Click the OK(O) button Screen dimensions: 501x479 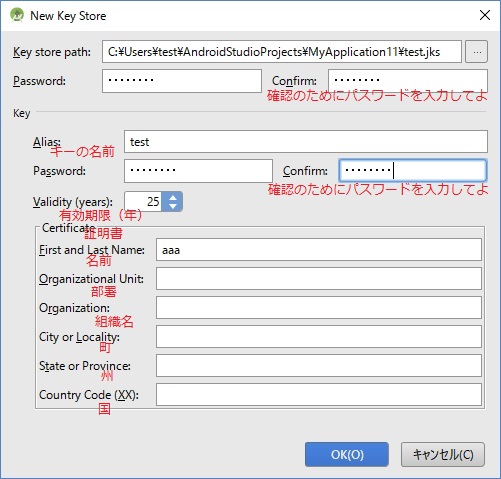point(347,454)
